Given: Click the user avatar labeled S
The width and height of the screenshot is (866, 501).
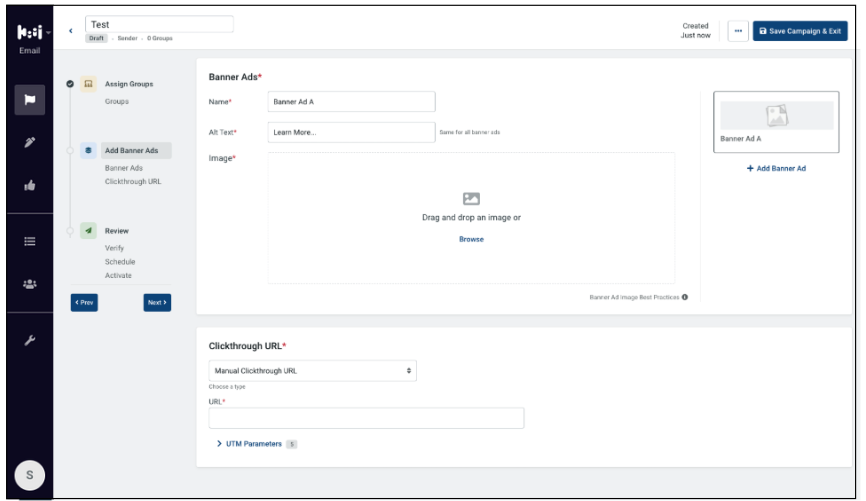Looking at the screenshot, I should point(30,475).
